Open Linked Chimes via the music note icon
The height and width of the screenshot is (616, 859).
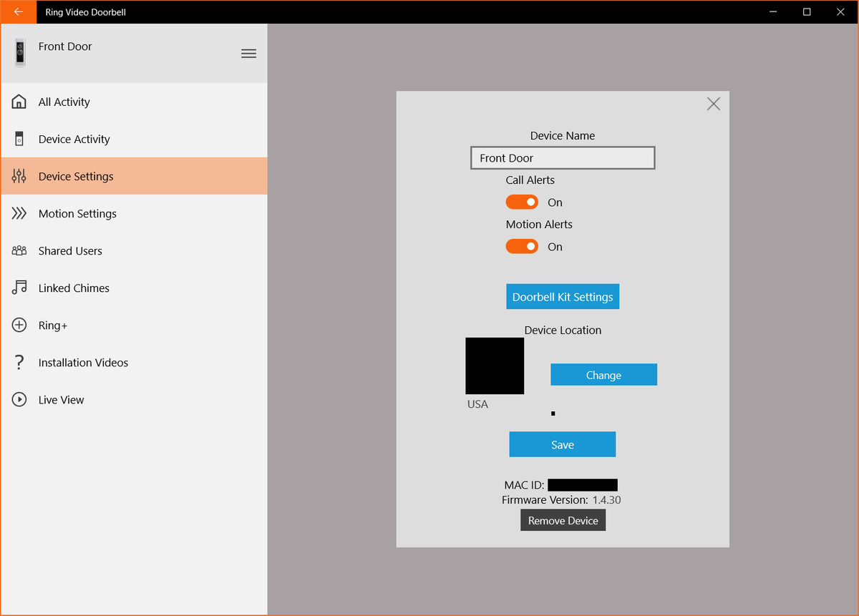click(x=19, y=288)
